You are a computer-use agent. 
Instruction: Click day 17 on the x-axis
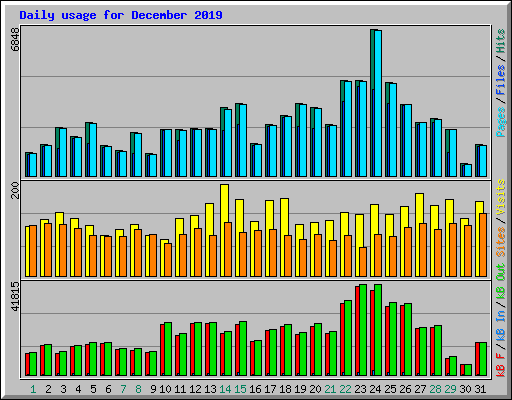tap(270, 389)
